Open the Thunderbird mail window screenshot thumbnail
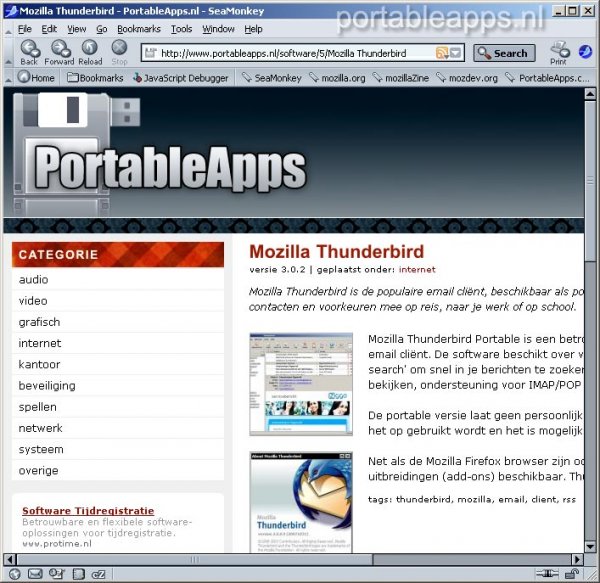Viewport: 600px width, 583px height. pos(301,384)
